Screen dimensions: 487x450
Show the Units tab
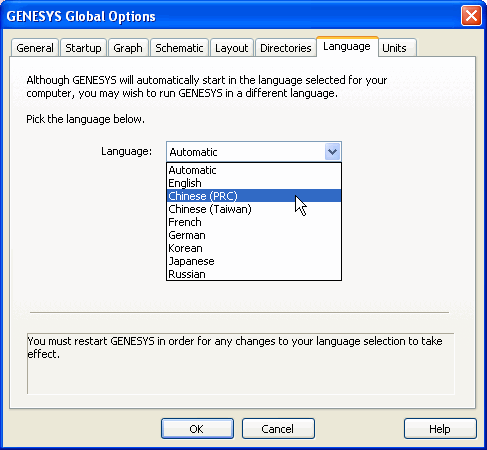[395, 48]
